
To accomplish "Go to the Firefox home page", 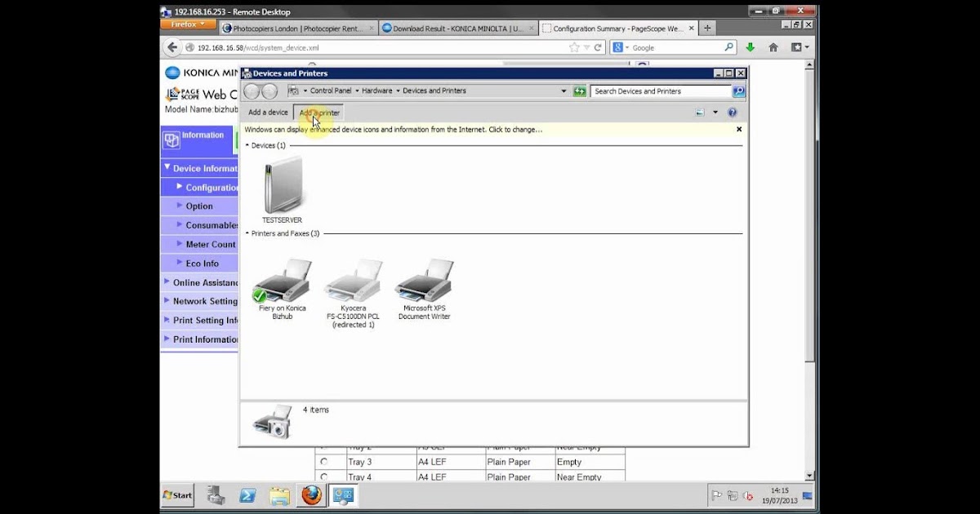I will coord(773,47).
